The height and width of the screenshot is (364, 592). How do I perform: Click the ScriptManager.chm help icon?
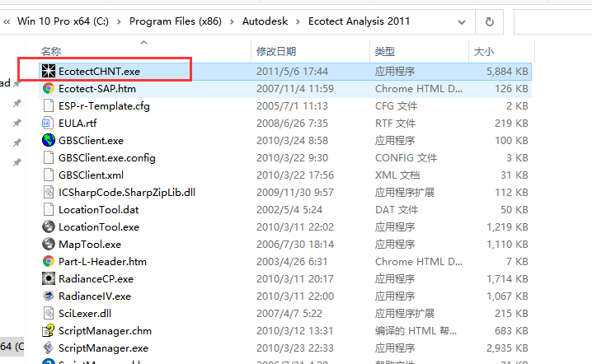[x=49, y=331]
